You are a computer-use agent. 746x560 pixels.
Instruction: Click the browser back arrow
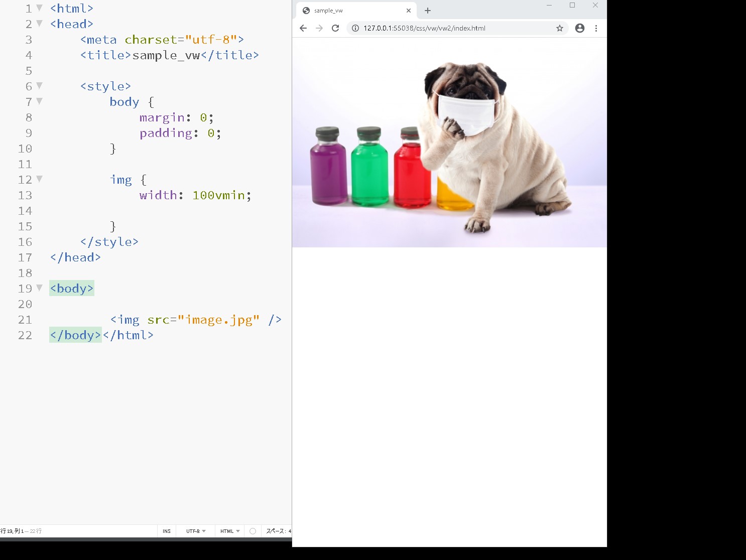point(303,28)
